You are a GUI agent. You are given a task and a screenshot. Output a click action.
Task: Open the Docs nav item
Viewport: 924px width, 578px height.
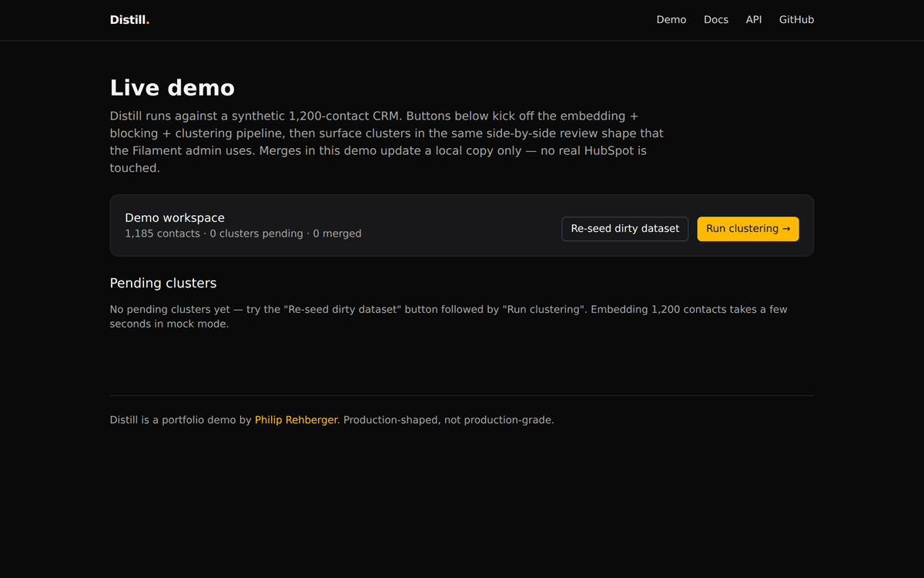point(716,19)
